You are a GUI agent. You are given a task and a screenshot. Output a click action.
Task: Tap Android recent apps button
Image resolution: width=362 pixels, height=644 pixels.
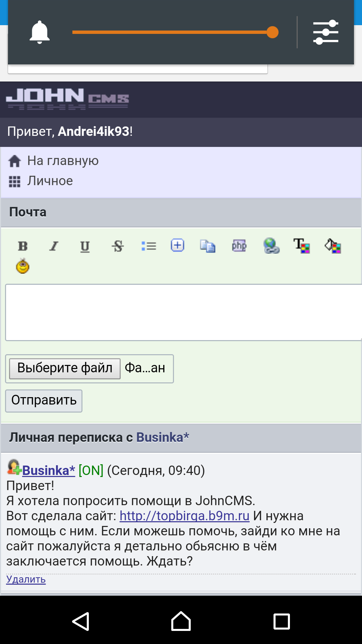point(282,622)
